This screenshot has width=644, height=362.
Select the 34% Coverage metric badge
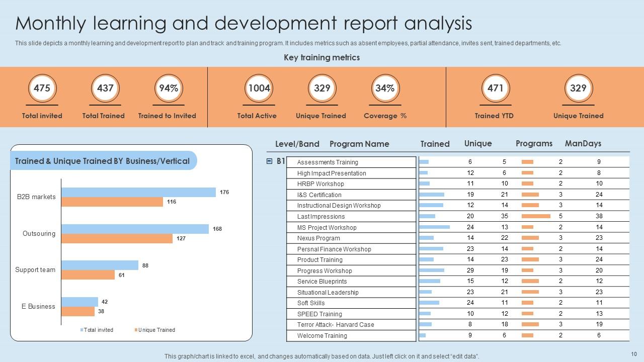(x=385, y=88)
